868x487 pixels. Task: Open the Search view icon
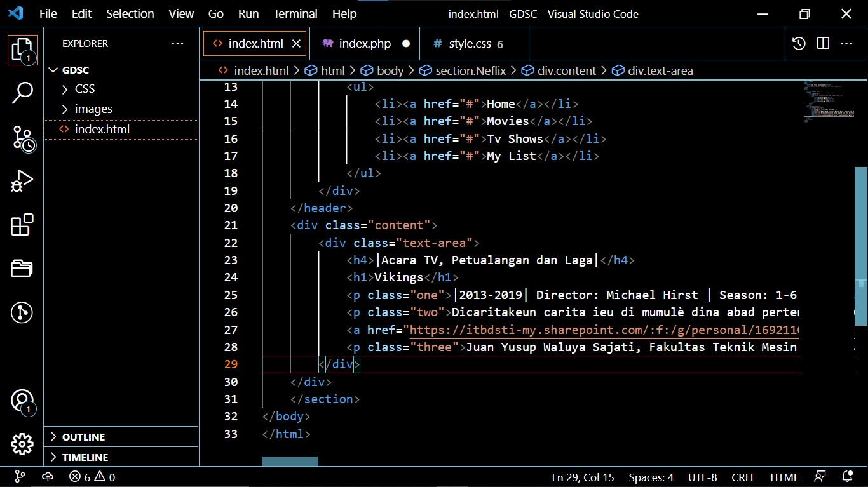pyautogui.click(x=22, y=93)
